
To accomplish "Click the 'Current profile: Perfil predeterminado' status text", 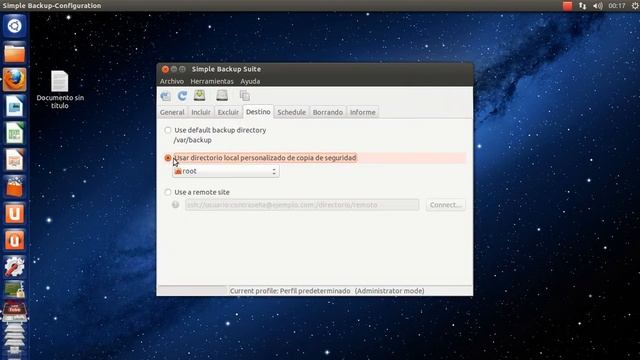I will coord(290,291).
